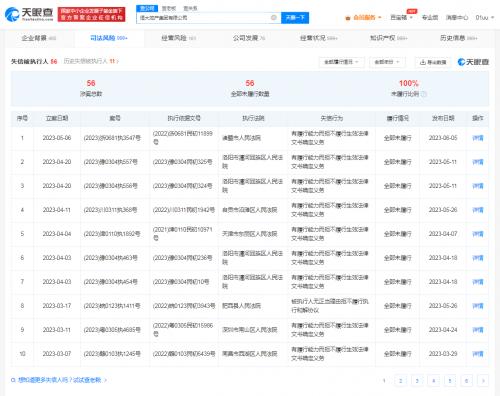Open 详情 for row 4
This screenshot has height=396, width=500.
click(478, 210)
